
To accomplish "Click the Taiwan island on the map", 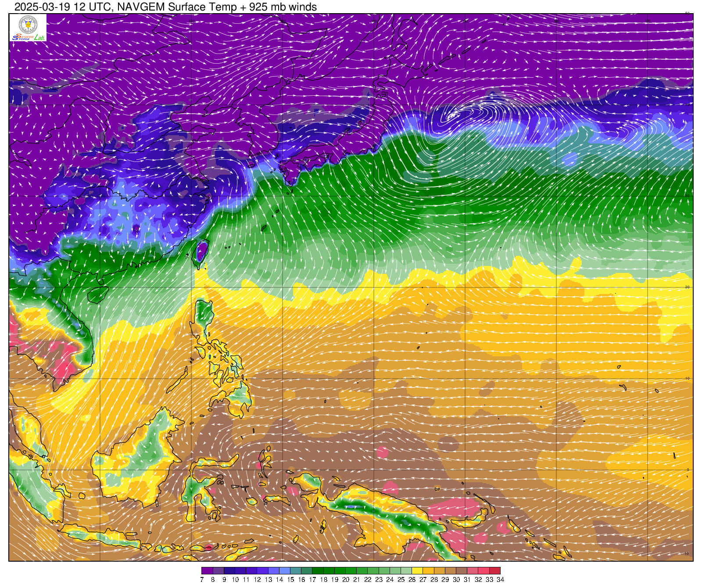I will click(x=201, y=252).
